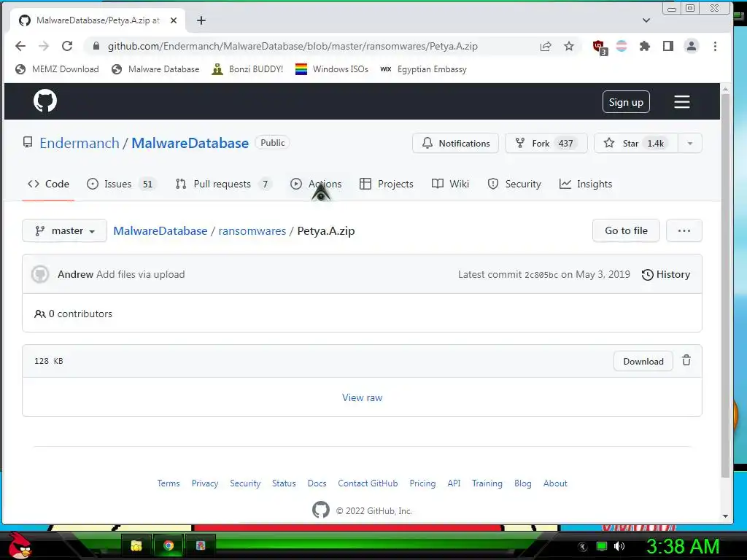The height and width of the screenshot is (560, 747).
Task: Click the GitHub logo in the footer
Action: click(321, 510)
